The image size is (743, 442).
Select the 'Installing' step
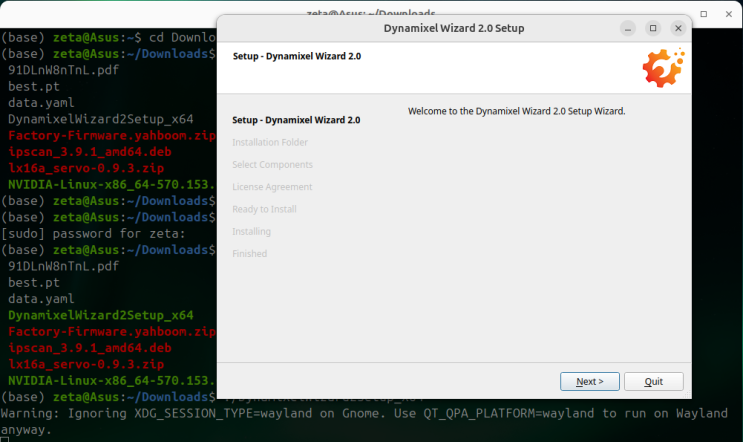252,231
